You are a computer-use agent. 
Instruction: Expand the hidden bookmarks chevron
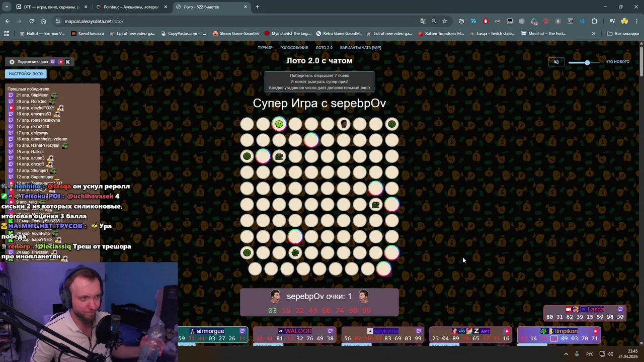click(593, 34)
